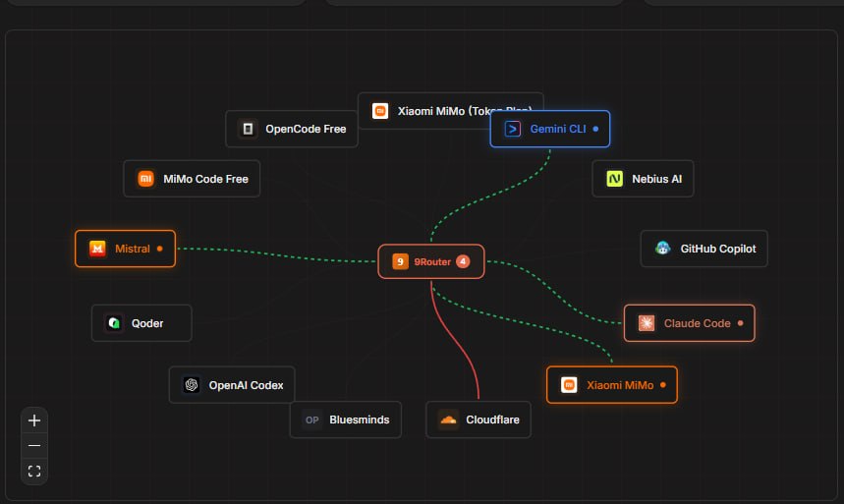Select the "Cloudflare" label
This screenshot has height=504, width=844.
pos(492,420)
